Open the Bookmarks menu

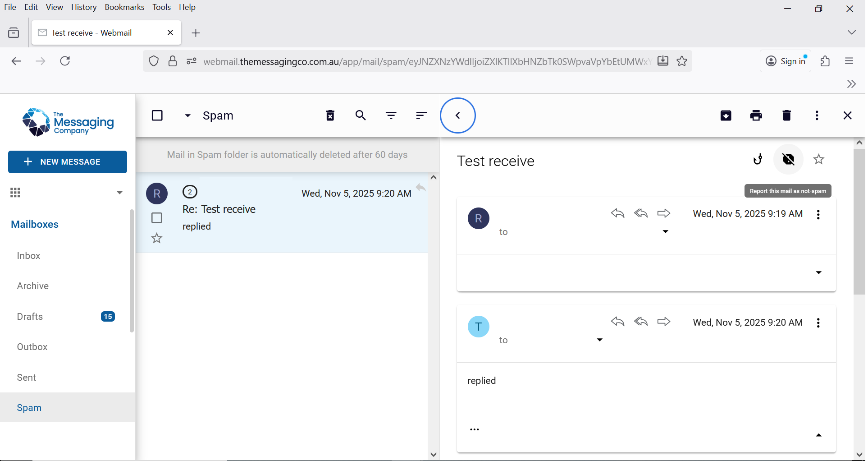(x=124, y=7)
